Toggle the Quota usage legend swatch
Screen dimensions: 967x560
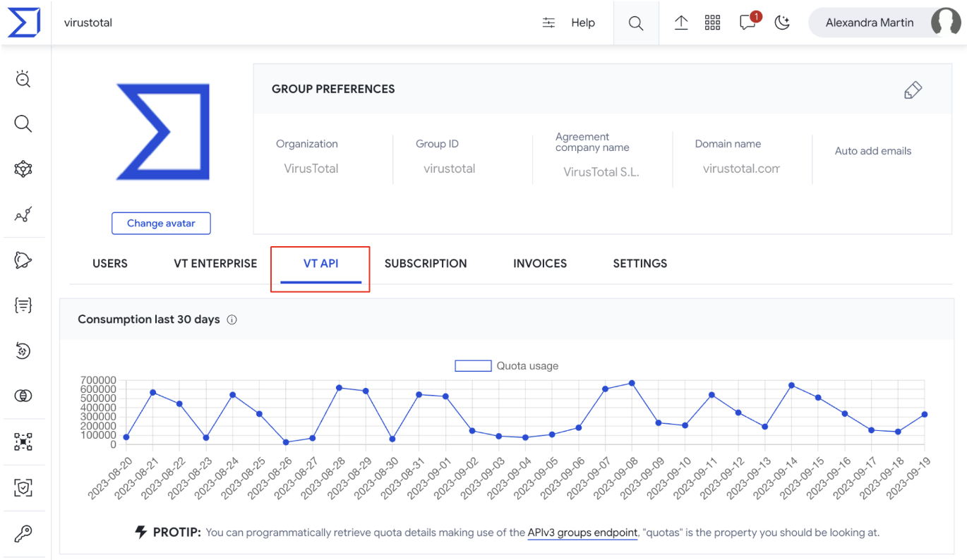coord(473,366)
